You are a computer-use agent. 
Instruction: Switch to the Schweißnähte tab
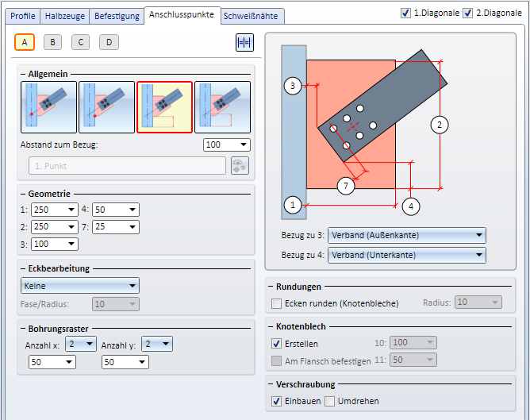click(x=251, y=16)
